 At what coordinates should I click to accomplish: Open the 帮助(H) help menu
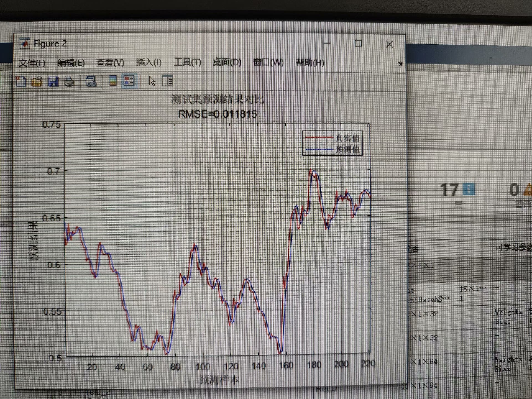click(310, 63)
